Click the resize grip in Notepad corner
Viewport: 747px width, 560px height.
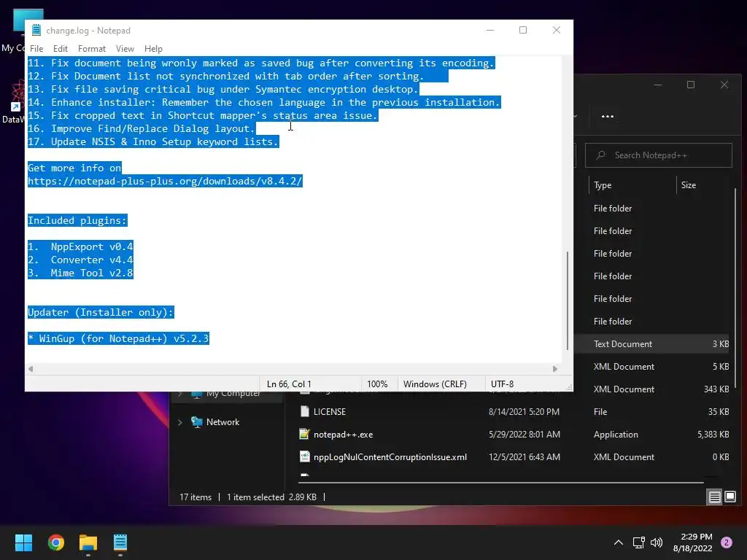click(x=569, y=388)
